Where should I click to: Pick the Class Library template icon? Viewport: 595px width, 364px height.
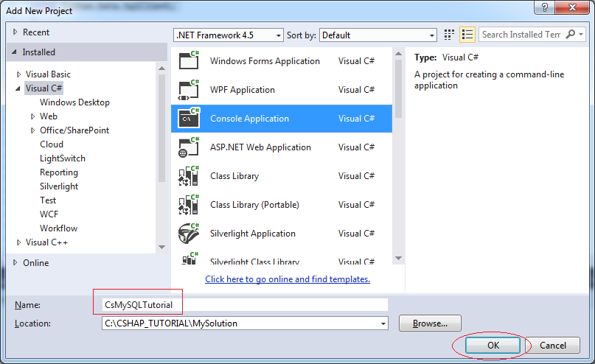(x=189, y=176)
